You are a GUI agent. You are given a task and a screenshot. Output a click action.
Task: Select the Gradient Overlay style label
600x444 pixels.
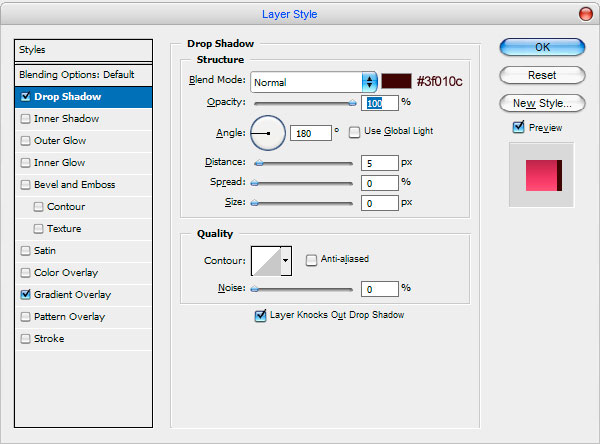[72, 295]
